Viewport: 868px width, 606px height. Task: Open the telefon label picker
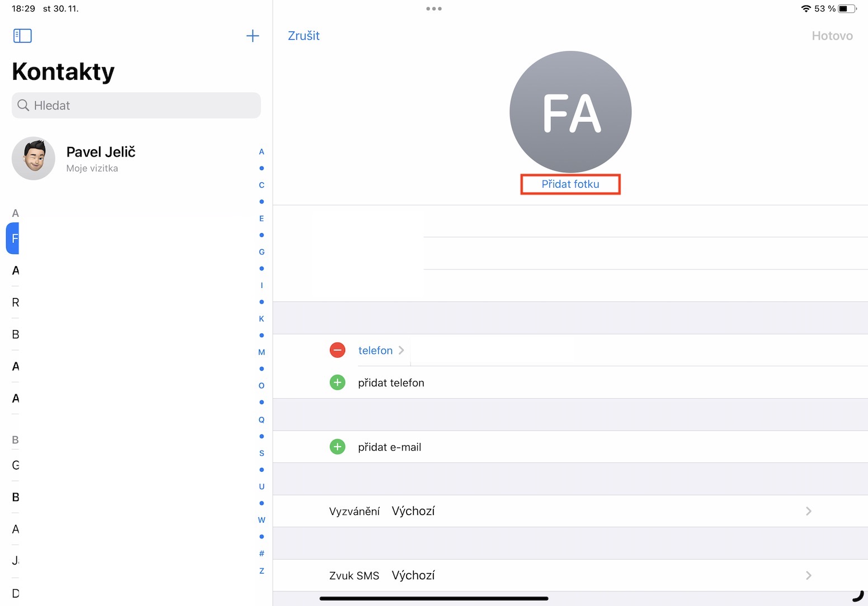coord(381,351)
